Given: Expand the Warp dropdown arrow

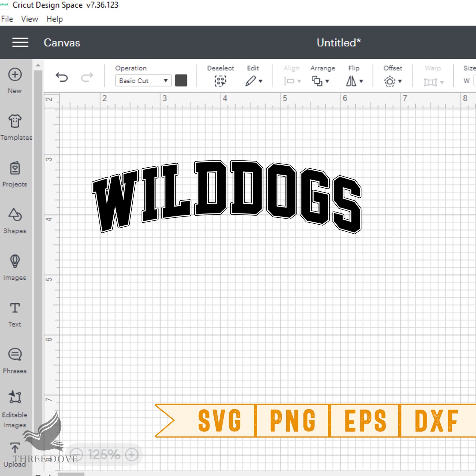Looking at the screenshot, I should pos(442,82).
